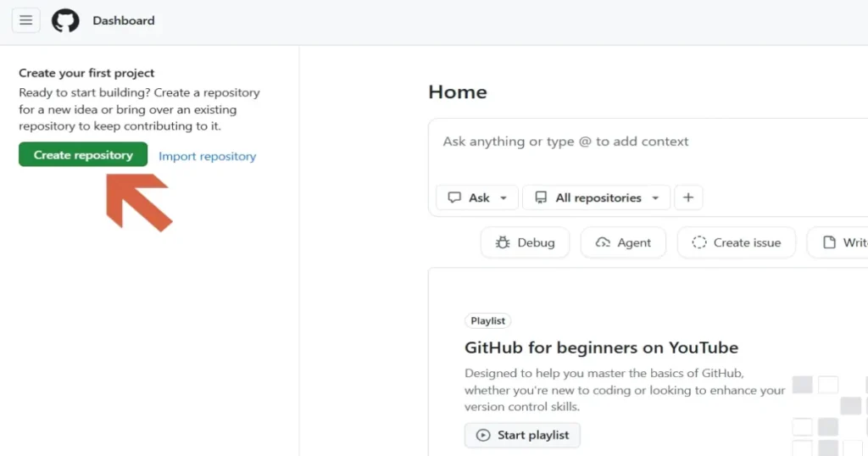Viewport: 868px width, 456px height.
Task: Click the cloud icon on Agent chip
Action: pos(603,242)
